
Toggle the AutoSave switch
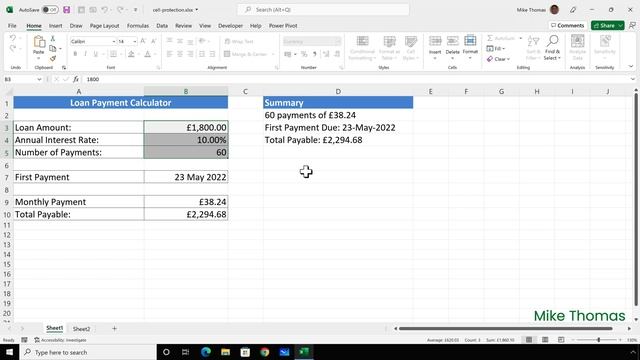coord(50,9)
